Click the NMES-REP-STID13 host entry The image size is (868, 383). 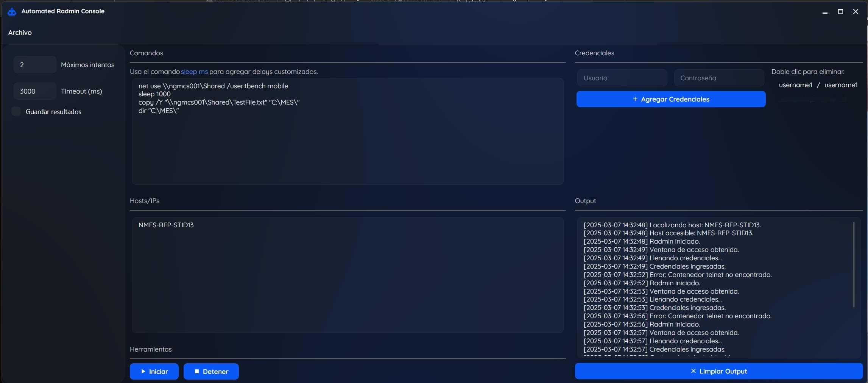click(x=166, y=225)
